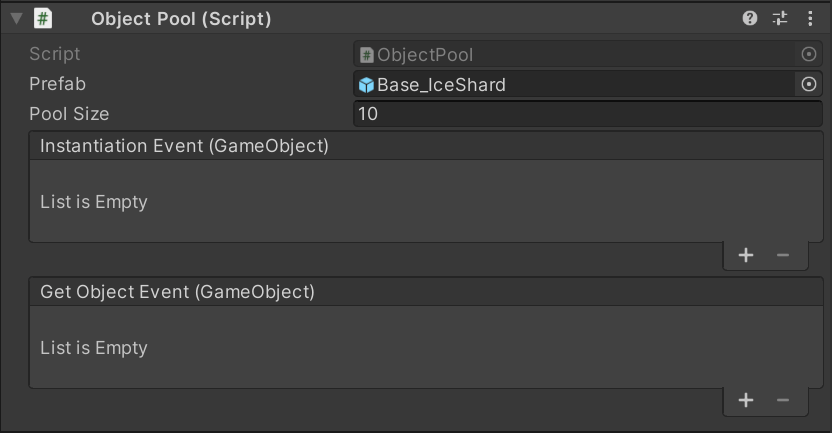Click the Object Pool (Script) title

click(x=181, y=18)
